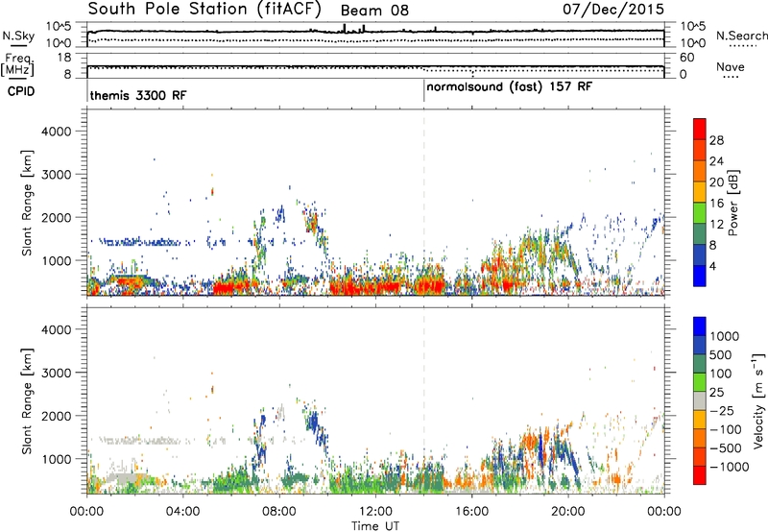
Task: Click the date 07/Dec/2015
Action: pyautogui.click(x=613, y=9)
